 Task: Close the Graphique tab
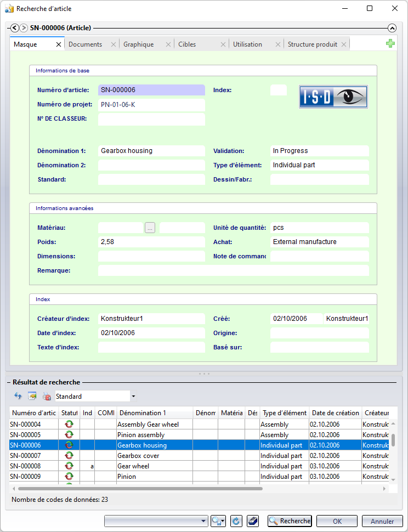(x=168, y=44)
